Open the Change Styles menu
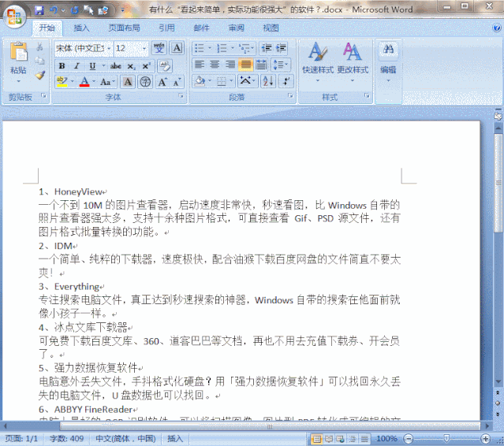Screen dimensions: 504x446 pyautogui.click(x=353, y=62)
